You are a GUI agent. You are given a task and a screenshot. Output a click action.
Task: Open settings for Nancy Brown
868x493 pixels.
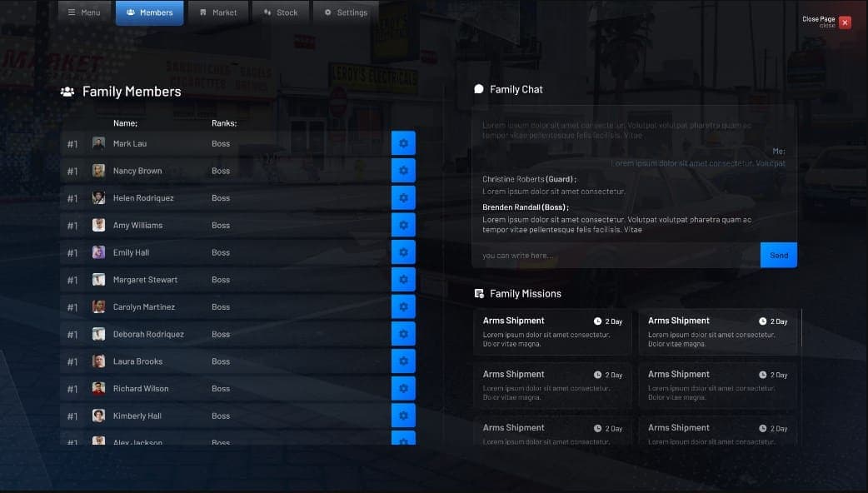[x=403, y=170]
